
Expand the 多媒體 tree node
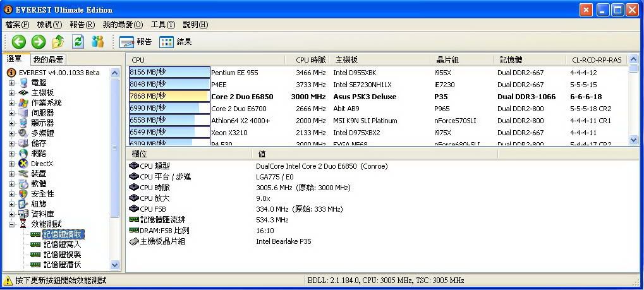(x=11, y=133)
